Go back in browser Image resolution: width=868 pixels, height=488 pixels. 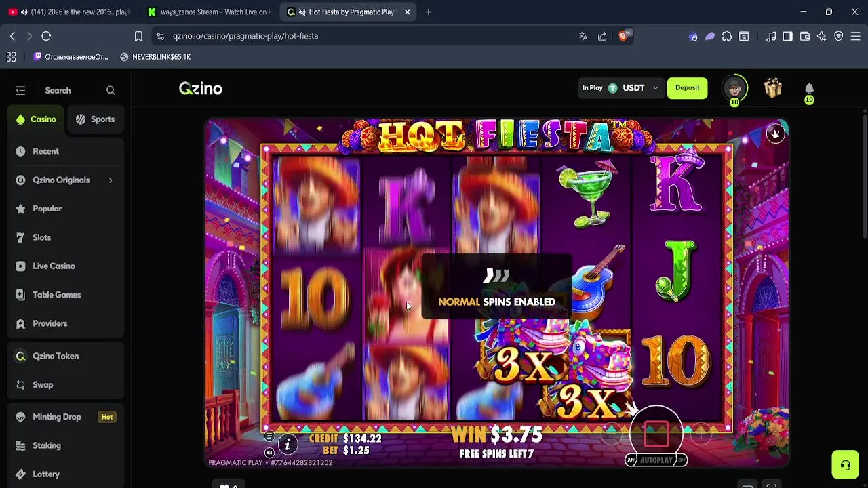[x=12, y=36]
